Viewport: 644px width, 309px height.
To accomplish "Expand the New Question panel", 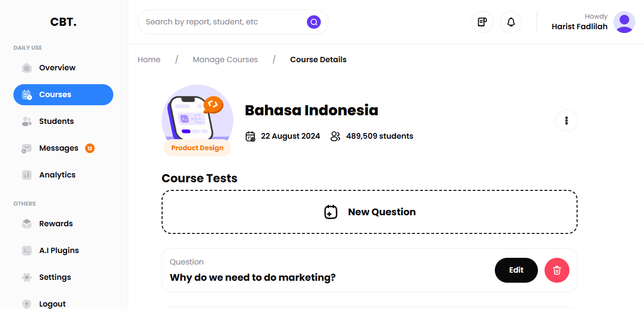I will pos(370,212).
